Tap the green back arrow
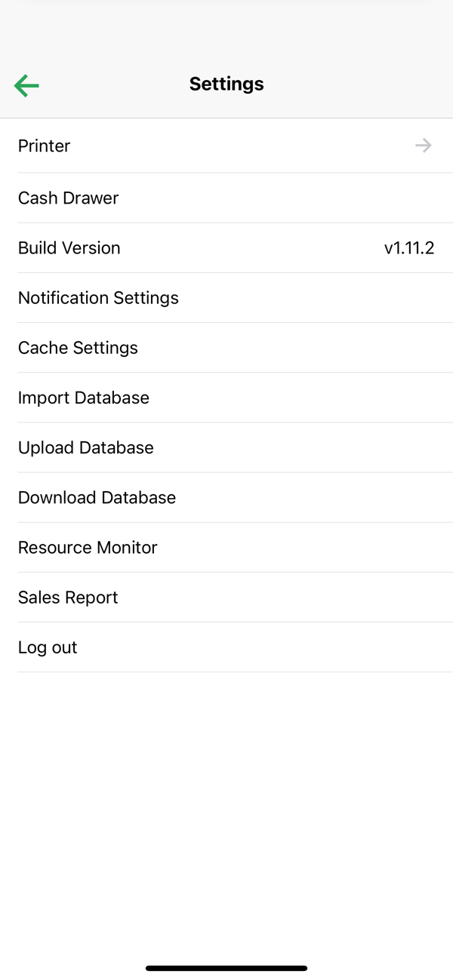This screenshot has height=980, width=453. click(x=26, y=85)
